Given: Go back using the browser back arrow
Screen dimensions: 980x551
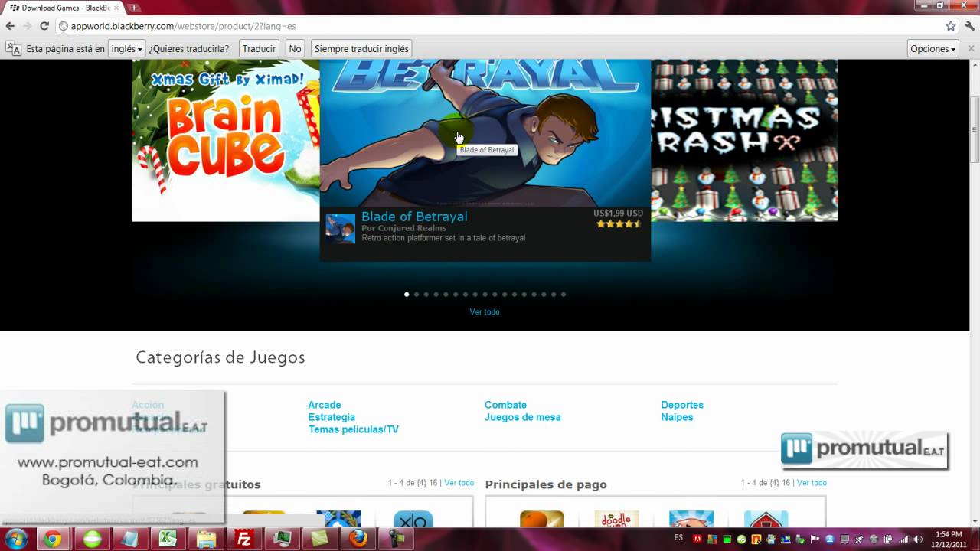Looking at the screenshot, I should tap(11, 26).
